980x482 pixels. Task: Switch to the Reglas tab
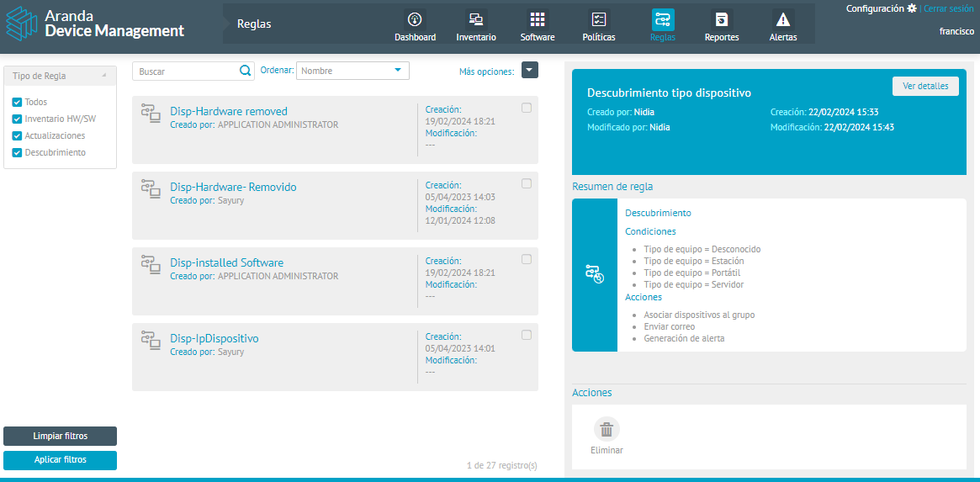click(662, 19)
